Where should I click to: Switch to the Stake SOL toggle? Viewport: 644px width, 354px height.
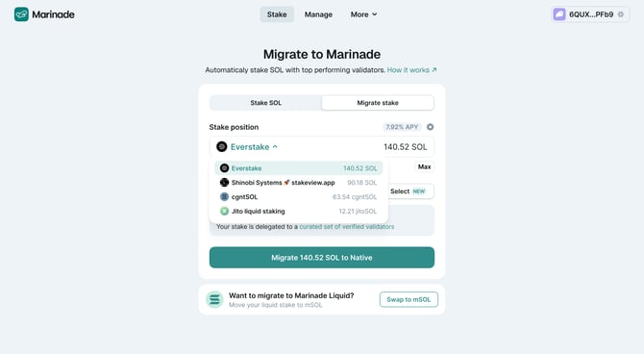click(265, 103)
